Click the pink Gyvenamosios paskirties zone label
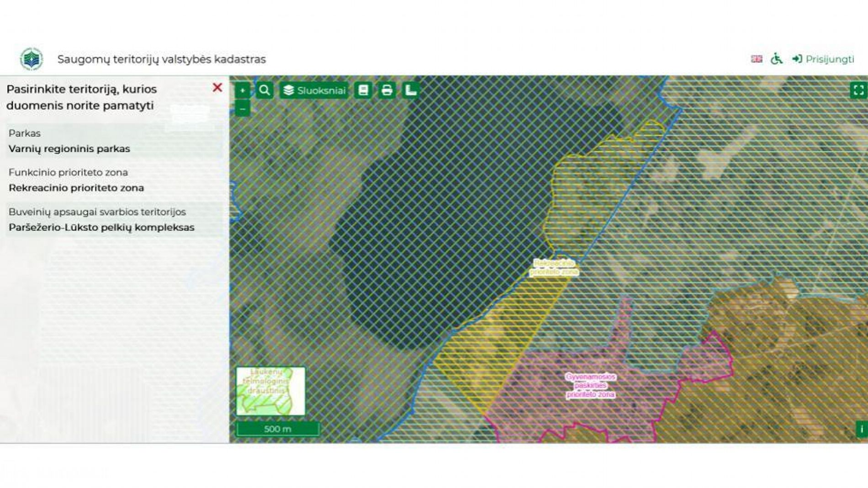 590,386
